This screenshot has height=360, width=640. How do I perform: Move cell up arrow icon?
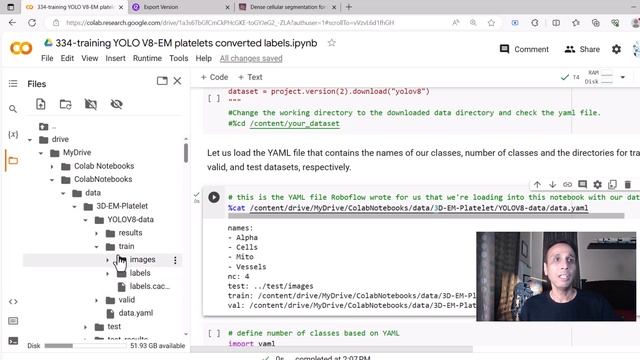(x=537, y=184)
